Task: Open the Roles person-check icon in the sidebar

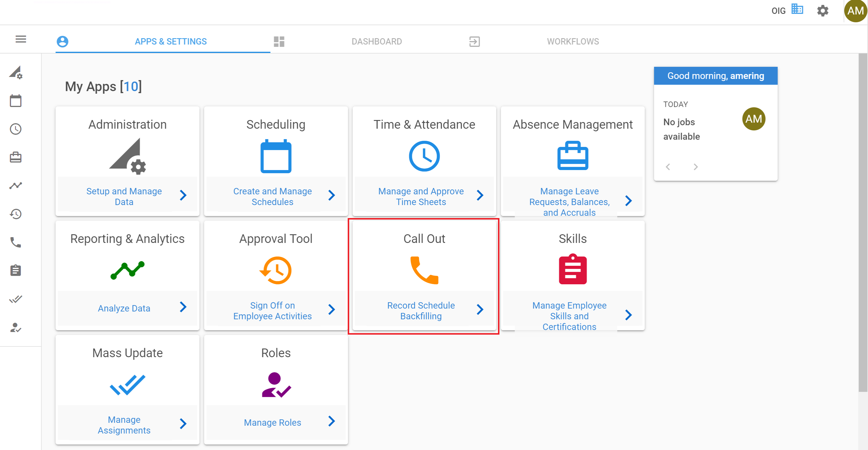Action: (16, 327)
